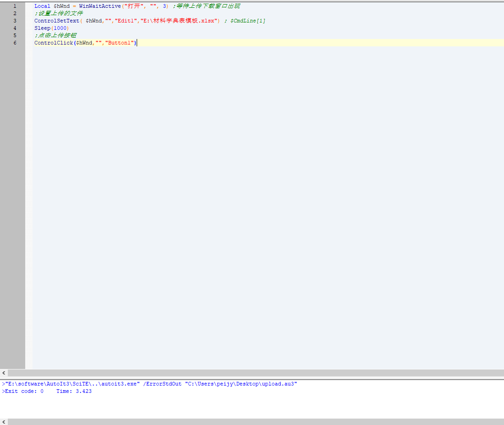Click the Sleep function on line 4
504x425 pixels.
43,28
